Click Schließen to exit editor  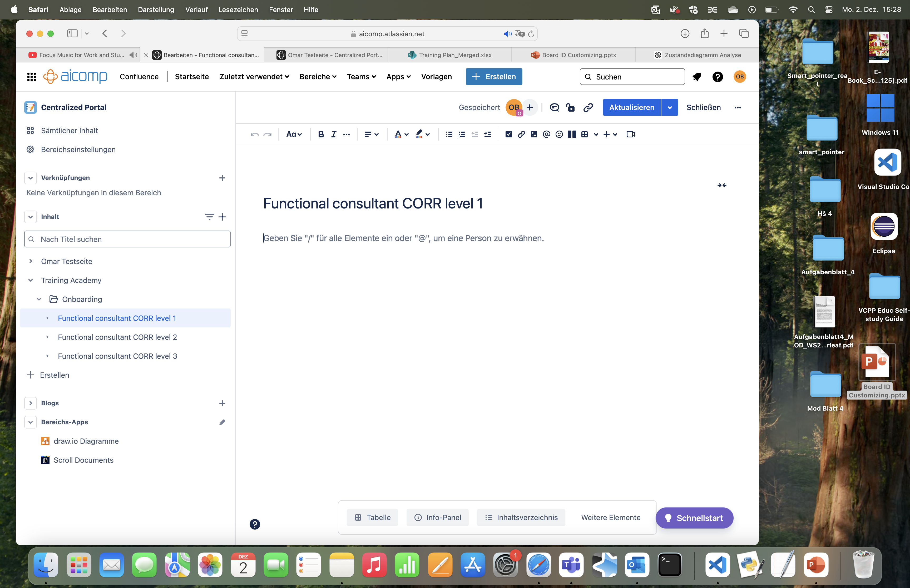point(703,108)
